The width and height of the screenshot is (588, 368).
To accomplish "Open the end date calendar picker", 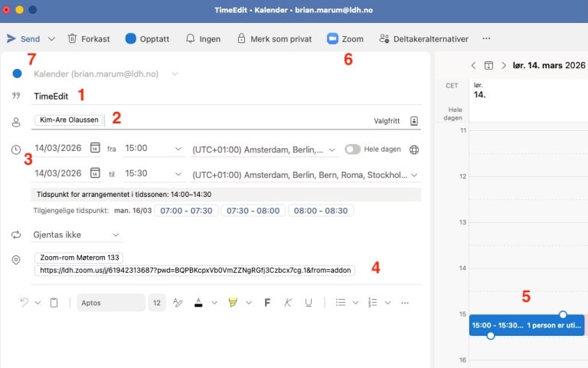I will tap(95, 172).
